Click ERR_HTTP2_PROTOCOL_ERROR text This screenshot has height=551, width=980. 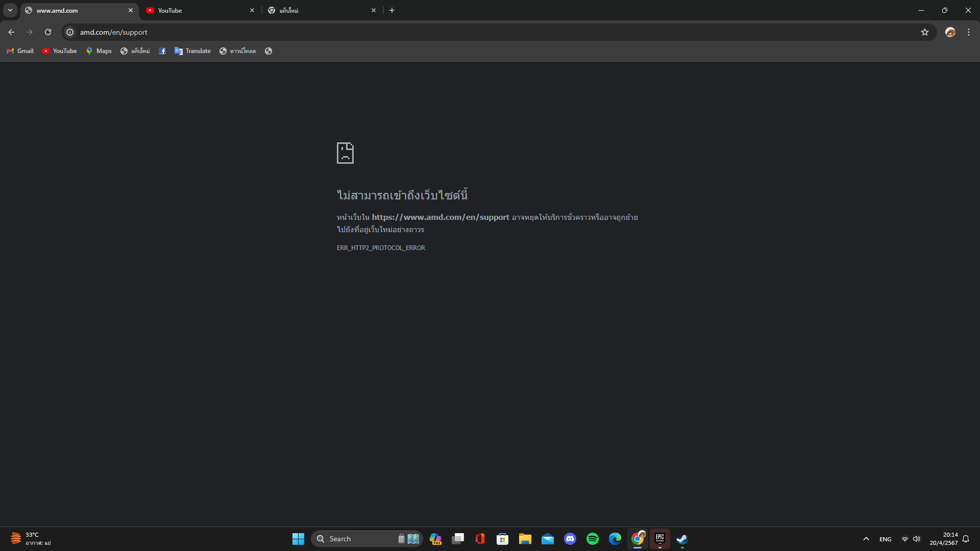pyautogui.click(x=381, y=248)
